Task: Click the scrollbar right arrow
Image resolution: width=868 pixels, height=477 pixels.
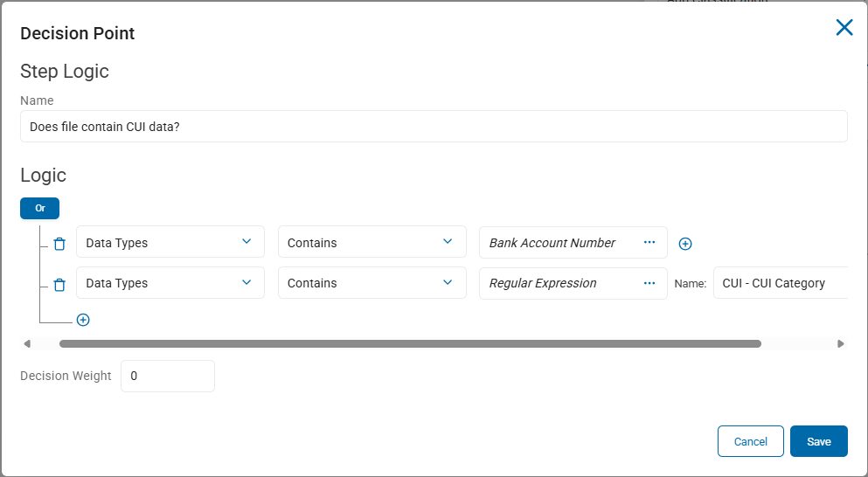Action: coord(840,343)
